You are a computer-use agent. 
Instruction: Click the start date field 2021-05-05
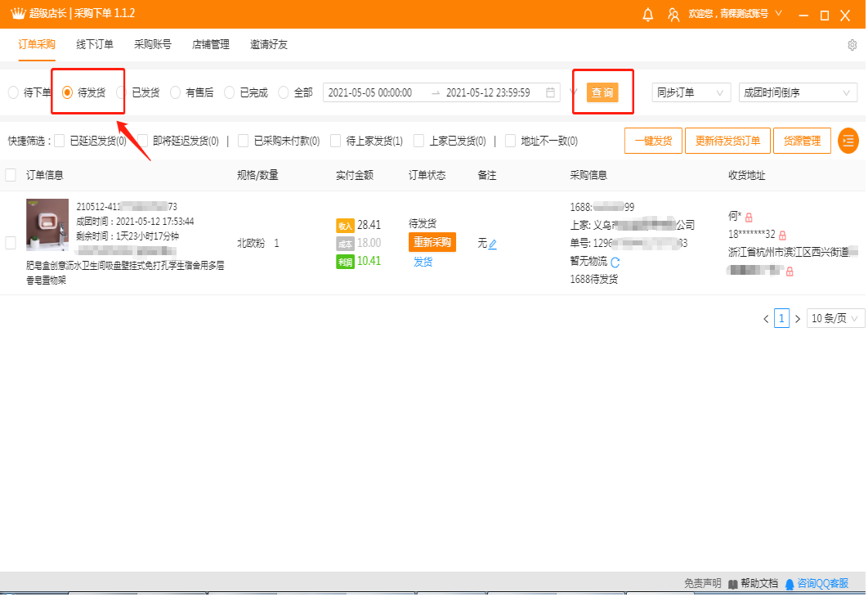370,92
